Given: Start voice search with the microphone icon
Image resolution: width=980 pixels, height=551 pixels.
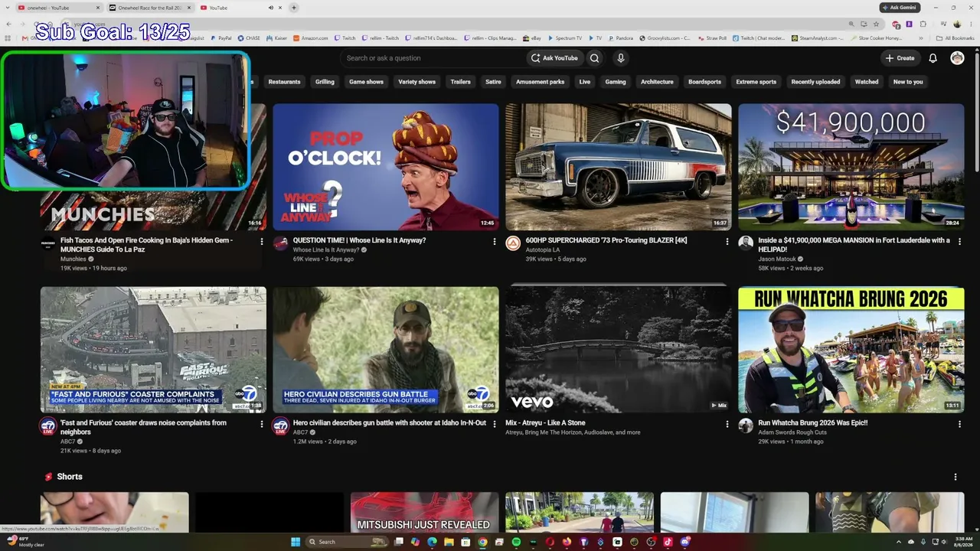Looking at the screenshot, I should (621, 58).
